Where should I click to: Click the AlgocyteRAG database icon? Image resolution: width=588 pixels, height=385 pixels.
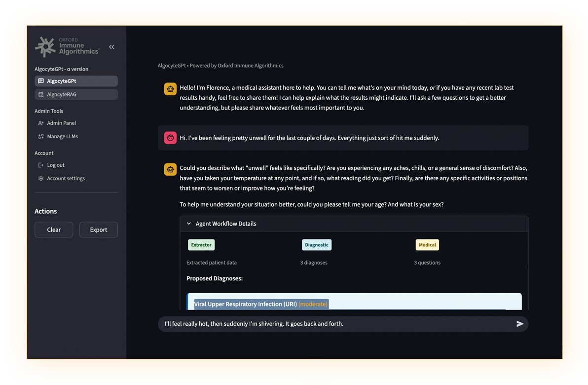coord(41,95)
